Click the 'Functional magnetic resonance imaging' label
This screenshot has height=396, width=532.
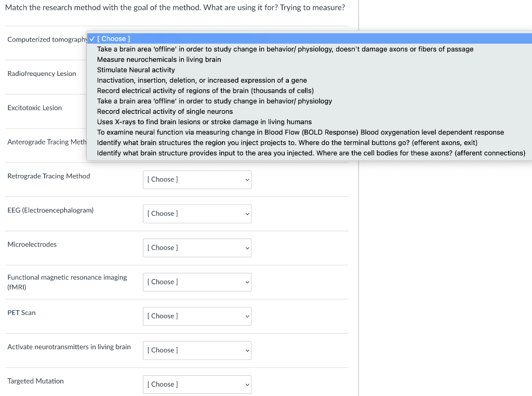pyautogui.click(x=67, y=282)
